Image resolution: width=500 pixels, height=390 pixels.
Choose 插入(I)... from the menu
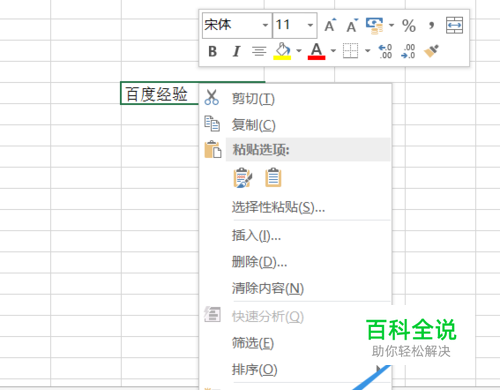pyautogui.click(x=295, y=236)
